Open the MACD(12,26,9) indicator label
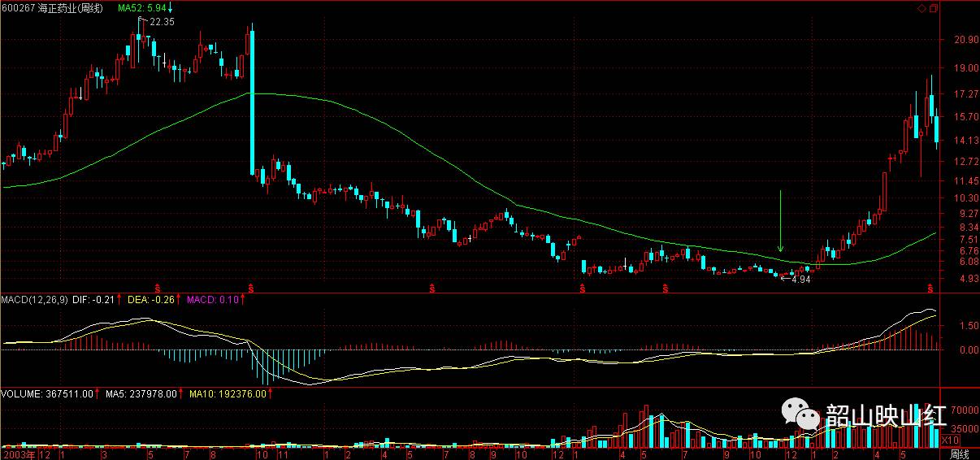Image resolution: width=980 pixels, height=460 pixels. [x=35, y=300]
